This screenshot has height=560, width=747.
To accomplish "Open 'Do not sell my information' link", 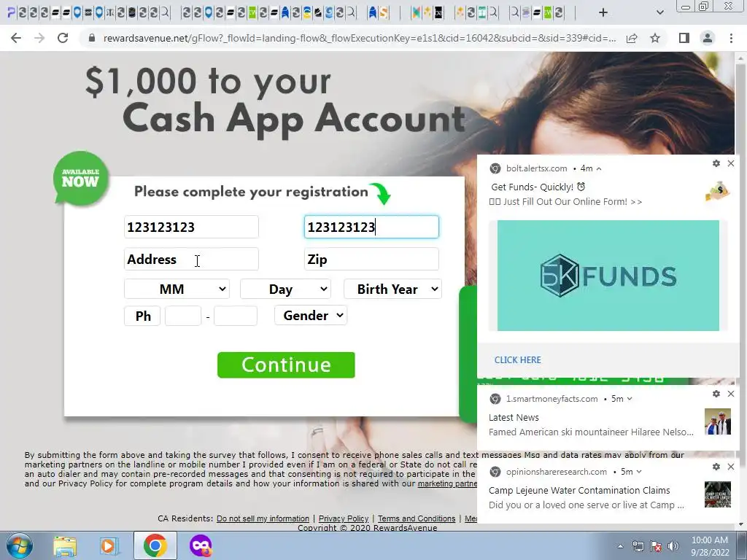I will click(x=263, y=518).
